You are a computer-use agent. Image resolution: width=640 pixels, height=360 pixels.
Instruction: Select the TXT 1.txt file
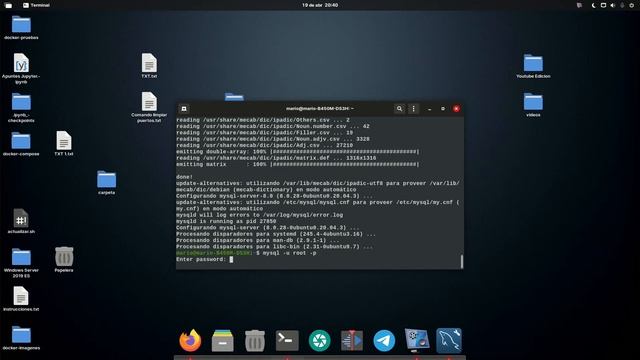pos(64,143)
